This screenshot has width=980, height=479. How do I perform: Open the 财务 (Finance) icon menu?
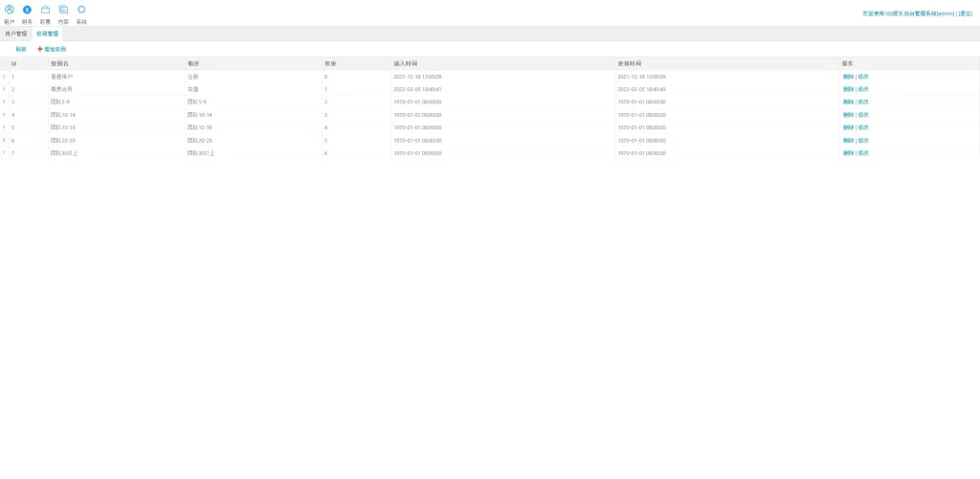click(27, 11)
